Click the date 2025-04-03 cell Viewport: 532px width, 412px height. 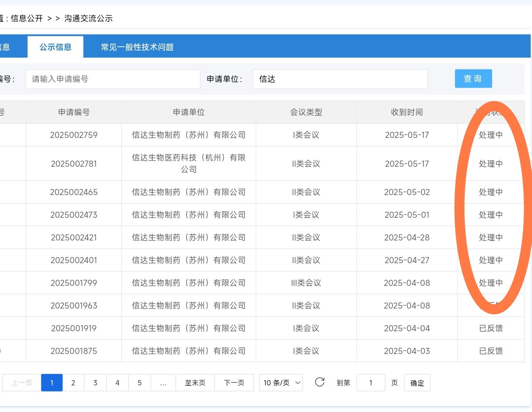click(x=407, y=351)
